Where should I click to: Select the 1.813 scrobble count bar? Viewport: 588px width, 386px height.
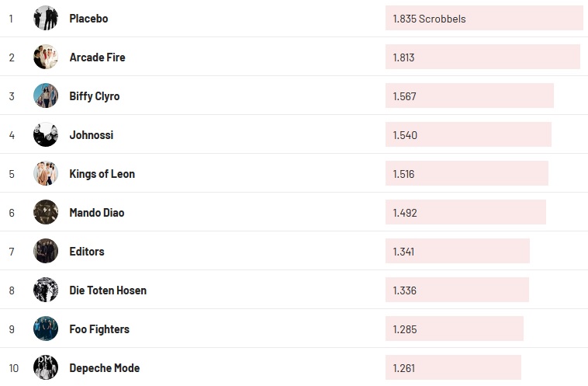click(482, 57)
